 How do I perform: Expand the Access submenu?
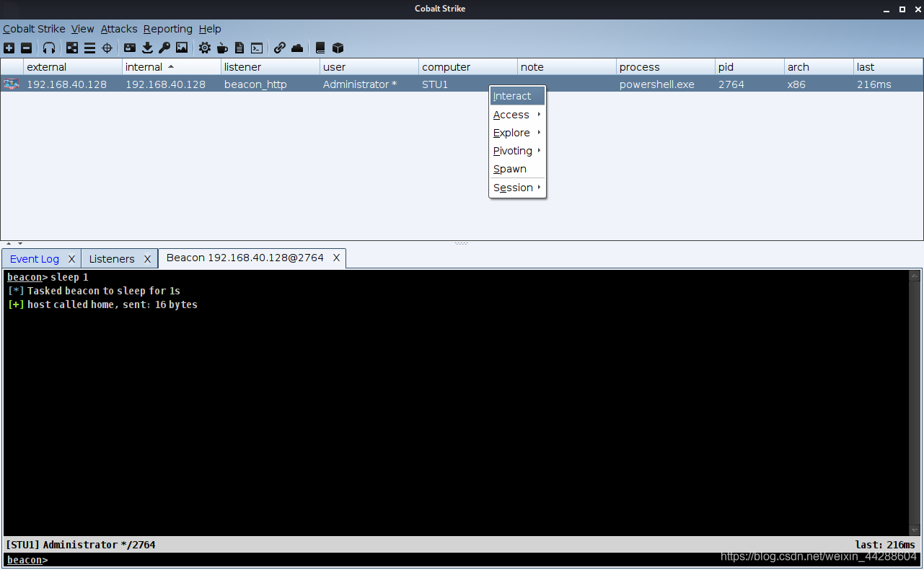pos(517,115)
